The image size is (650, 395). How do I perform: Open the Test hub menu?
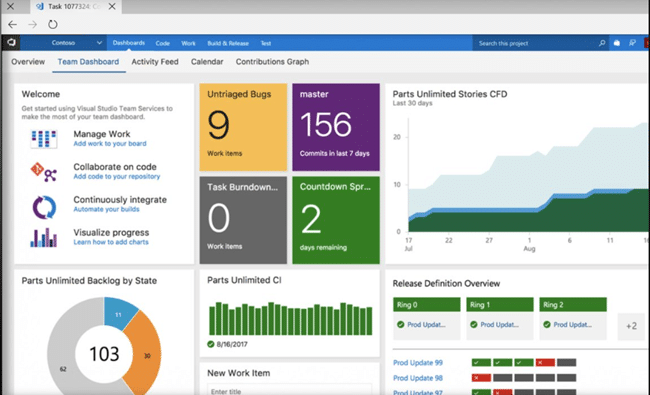pyautogui.click(x=266, y=43)
